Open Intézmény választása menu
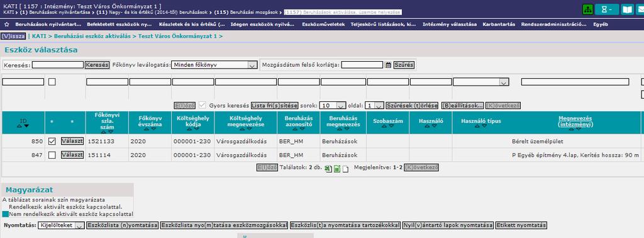This screenshot has width=644, height=238. 450,25
